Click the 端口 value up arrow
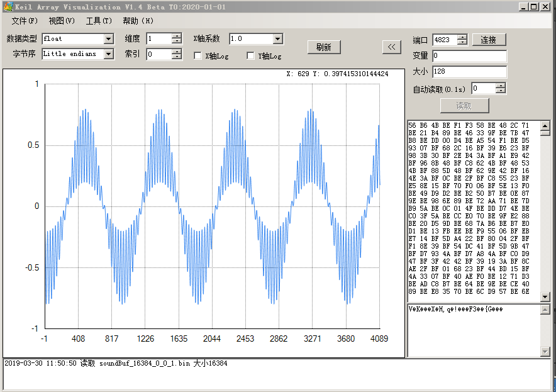556x392 pixels. [x=462, y=36]
